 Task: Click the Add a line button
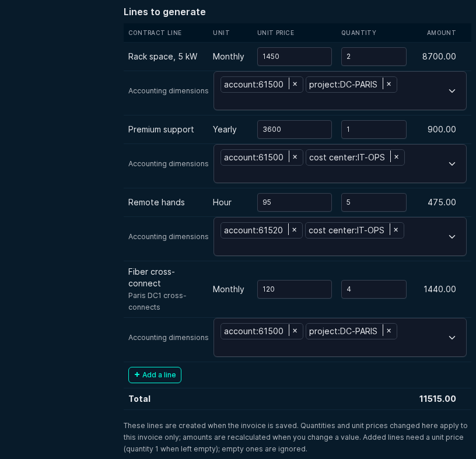(x=155, y=375)
